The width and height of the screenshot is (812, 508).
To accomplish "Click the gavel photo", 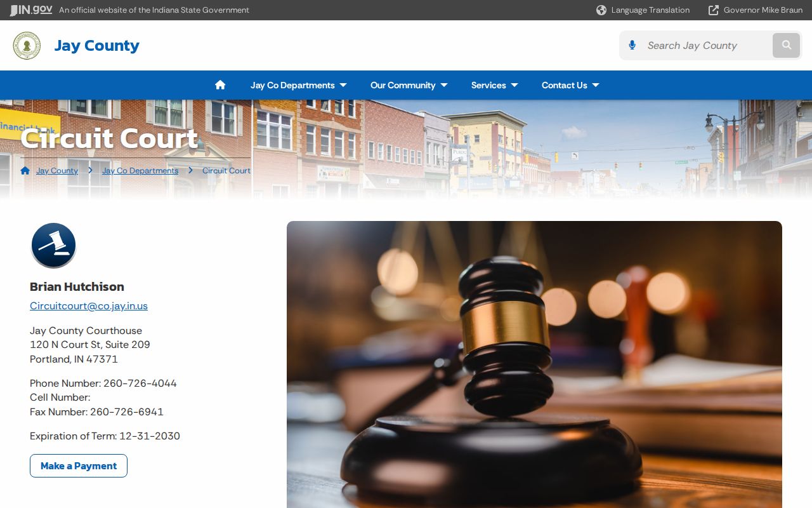I will click(x=534, y=364).
